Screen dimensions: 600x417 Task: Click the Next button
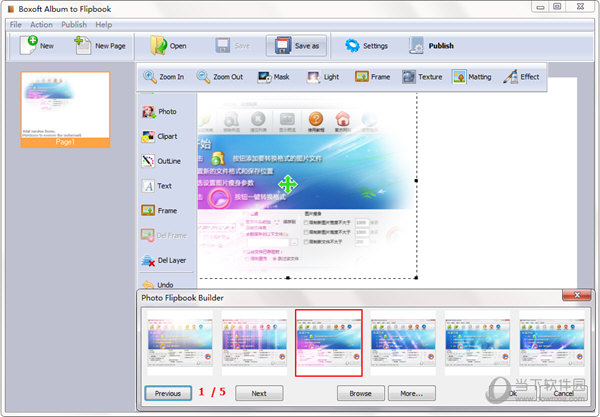[x=259, y=393]
